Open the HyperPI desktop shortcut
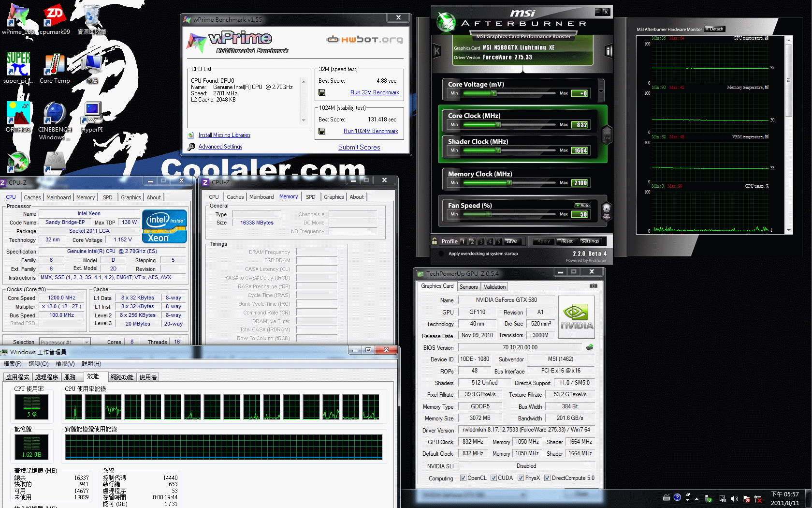This screenshot has height=508, width=812. pyautogui.click(x=92, y=117)
